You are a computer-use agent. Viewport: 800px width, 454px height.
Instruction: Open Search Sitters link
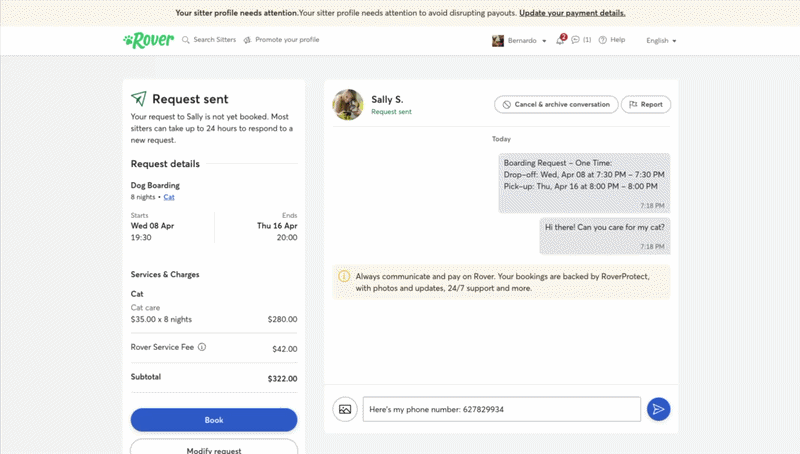[x=214, y=40]
